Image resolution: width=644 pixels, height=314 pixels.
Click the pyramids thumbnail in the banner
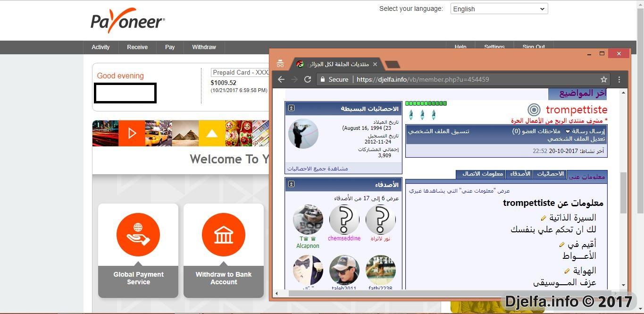(185, 133)
